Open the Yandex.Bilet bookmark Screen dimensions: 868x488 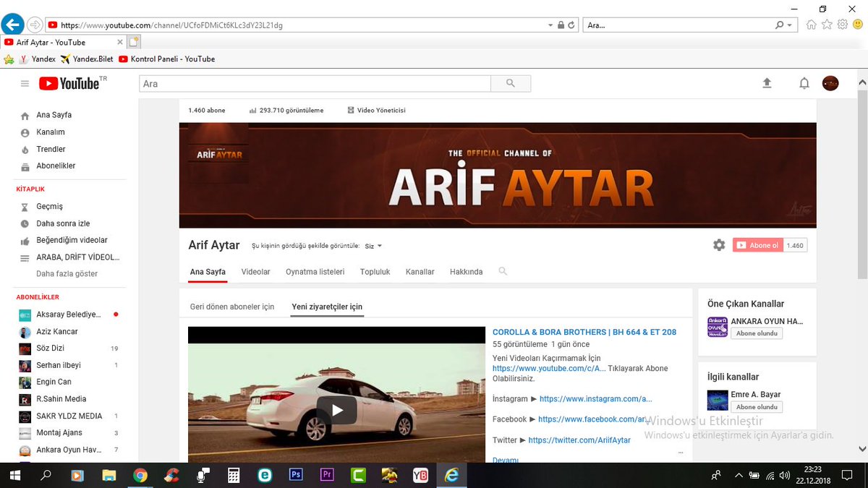coord(88,59)
